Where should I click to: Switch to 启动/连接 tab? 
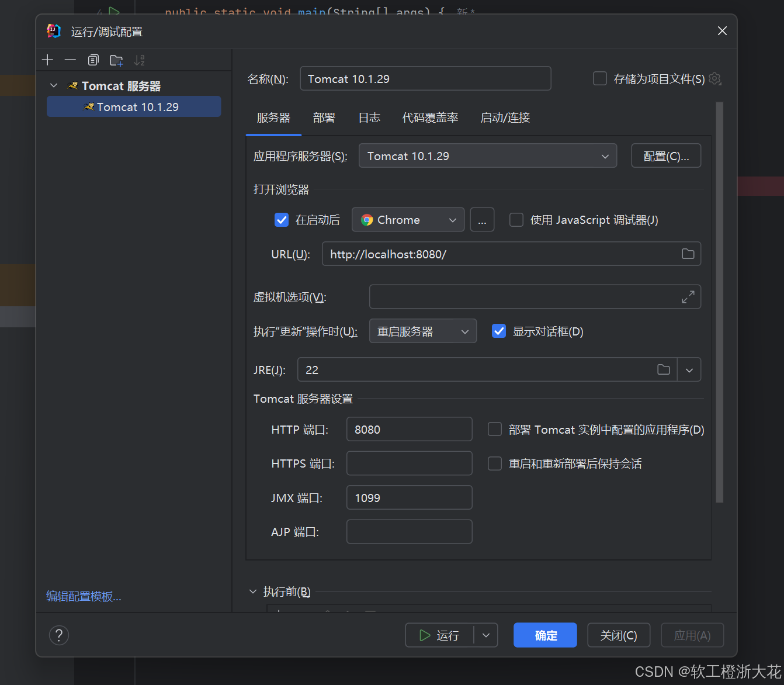[x=505, y=118]
